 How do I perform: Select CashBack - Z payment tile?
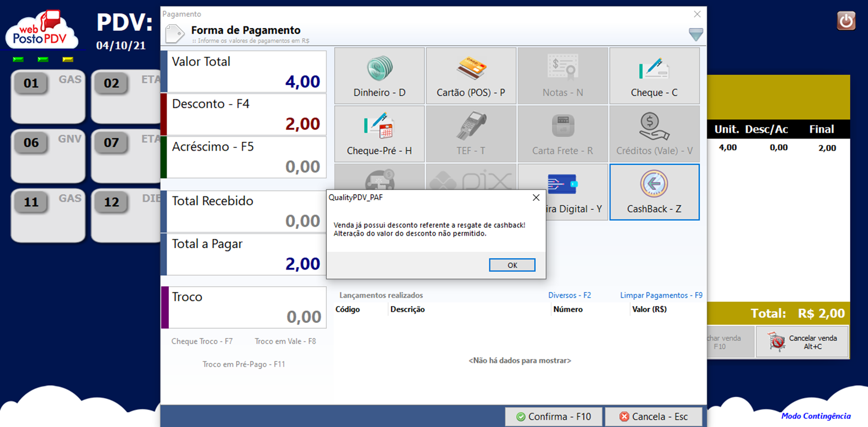654,192
